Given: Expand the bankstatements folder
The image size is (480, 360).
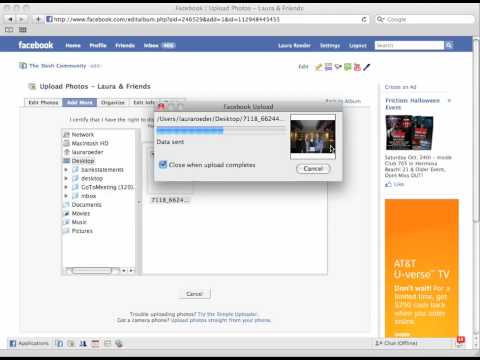Looking at the screenshot, I should pos(66,170).
